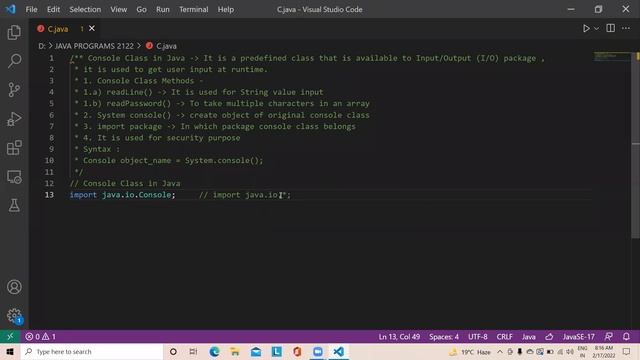The height and width of the screenshot is (360, 640).
Task: Open weather widget 19°C Haze
Action: tap(470, 351)
